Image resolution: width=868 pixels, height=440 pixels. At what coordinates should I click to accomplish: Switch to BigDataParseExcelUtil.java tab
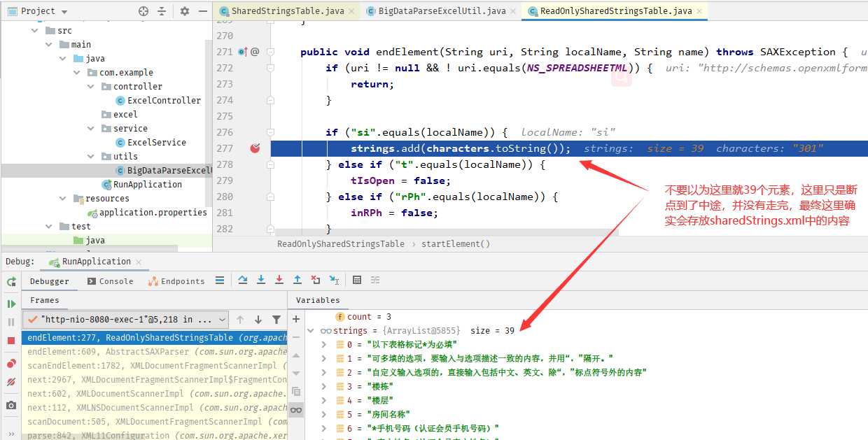pyautogui.click(x=440, y=11)
